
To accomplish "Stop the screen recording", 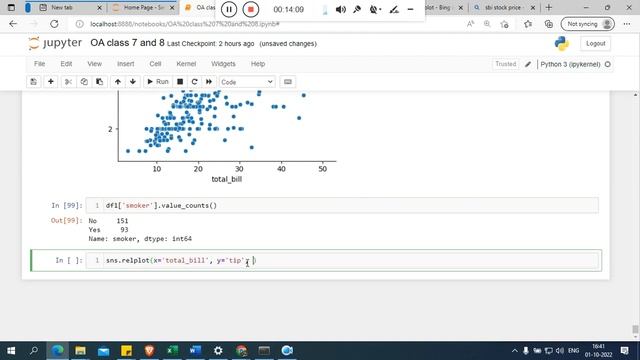I will pos(251,9).
